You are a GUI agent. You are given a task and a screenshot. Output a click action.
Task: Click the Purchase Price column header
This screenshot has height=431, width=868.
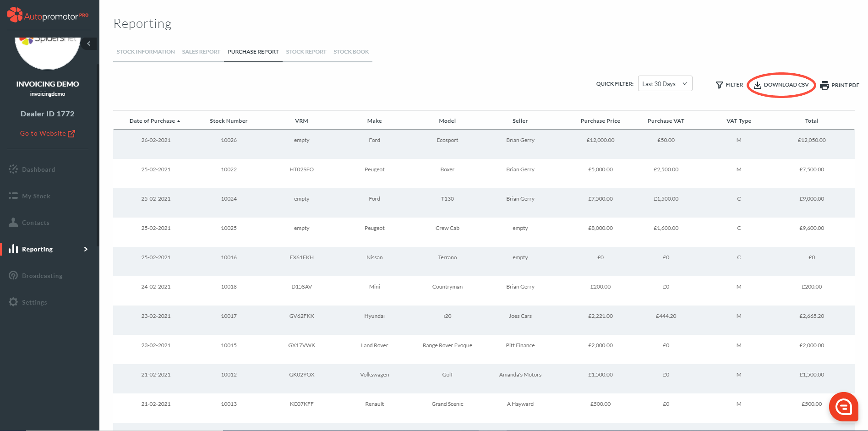pos(600,121)
